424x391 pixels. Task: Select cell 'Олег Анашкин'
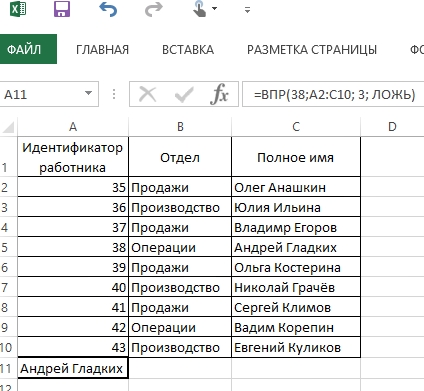[296, 187]
